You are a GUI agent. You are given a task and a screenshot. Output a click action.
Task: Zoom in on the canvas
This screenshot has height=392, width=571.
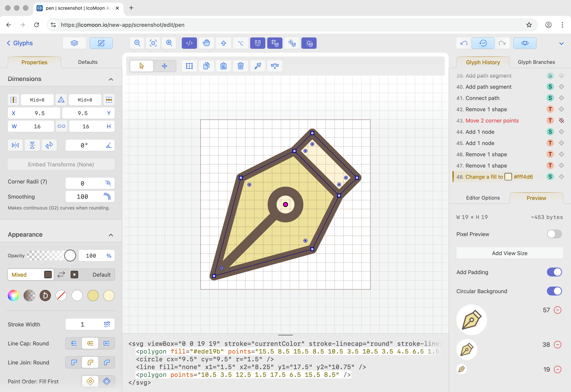(x=169, y=43)
